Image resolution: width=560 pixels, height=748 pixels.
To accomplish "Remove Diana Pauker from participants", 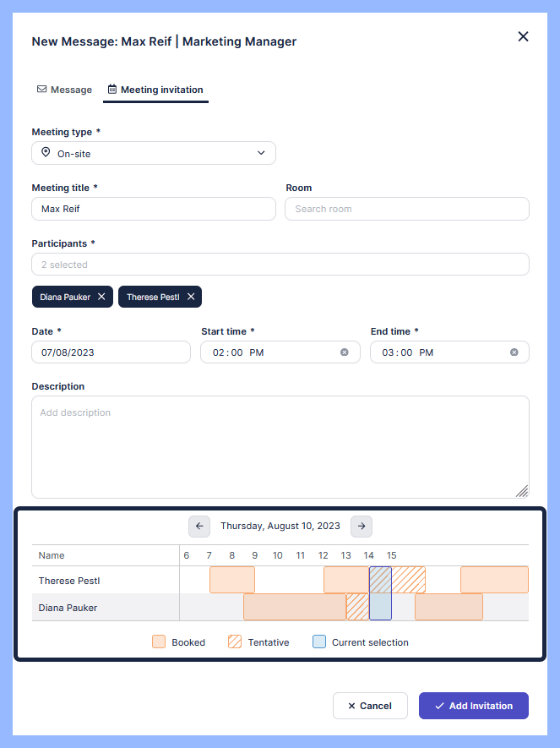I will (x=101, y=297).
